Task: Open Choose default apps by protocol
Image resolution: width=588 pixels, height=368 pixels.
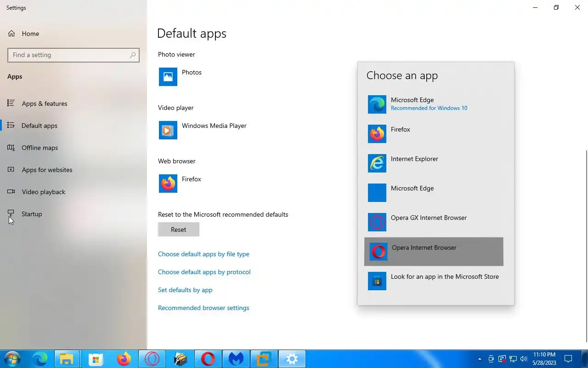Action: coord(204,272)
